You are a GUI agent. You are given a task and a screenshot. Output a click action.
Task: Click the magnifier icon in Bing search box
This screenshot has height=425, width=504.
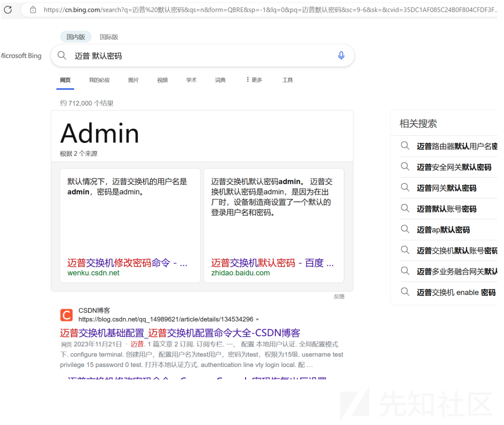(62, 56)
